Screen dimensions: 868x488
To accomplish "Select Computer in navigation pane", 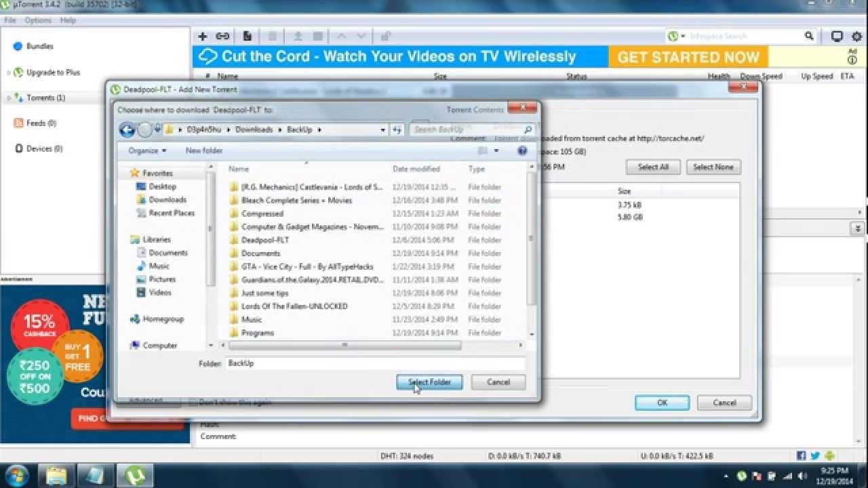I will 159,346.
